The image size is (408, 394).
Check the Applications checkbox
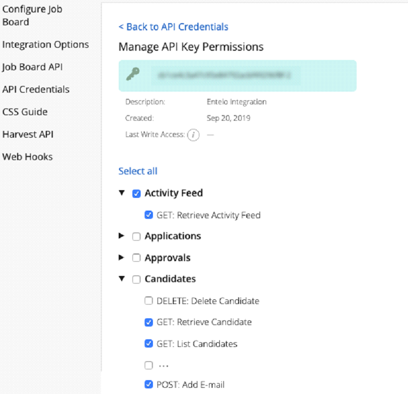(x=136, y=237)
